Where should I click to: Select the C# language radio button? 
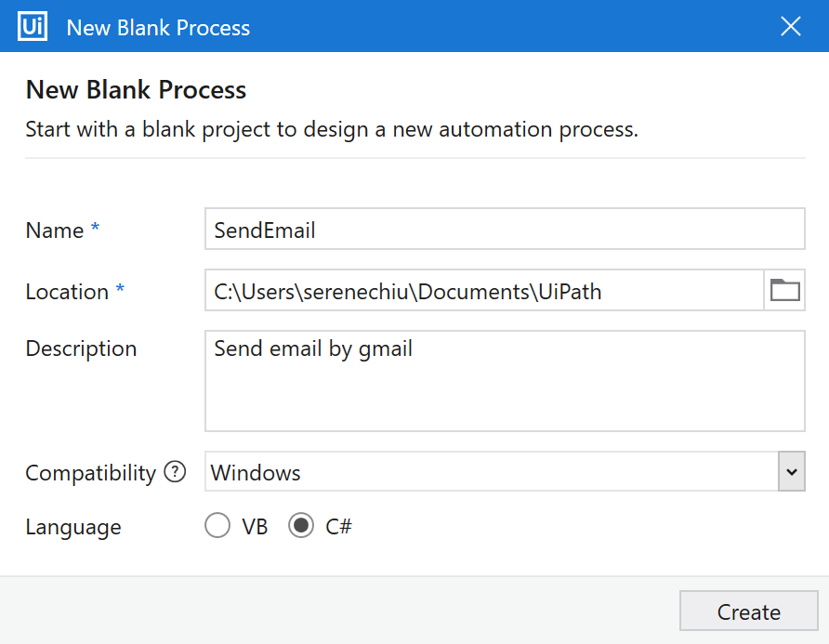301,527
